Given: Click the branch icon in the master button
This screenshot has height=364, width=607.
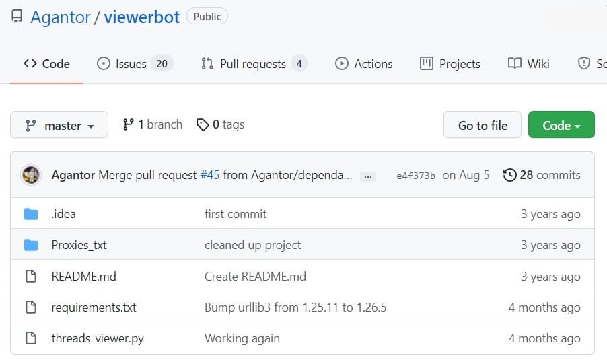Looking at the screenshot, I should tap(30, 125).
